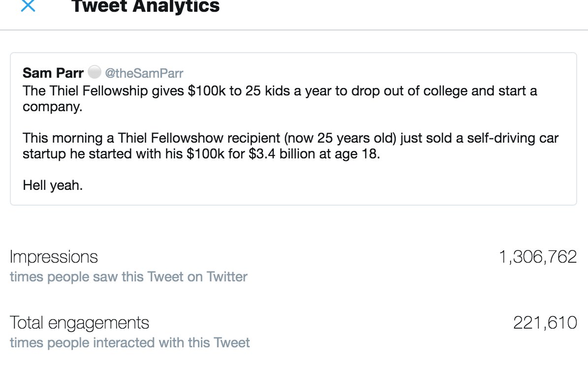588x366 pixels.
Task: Open the @theSamParr handle link
Action: pyautogui.click(x=144, y=74)
